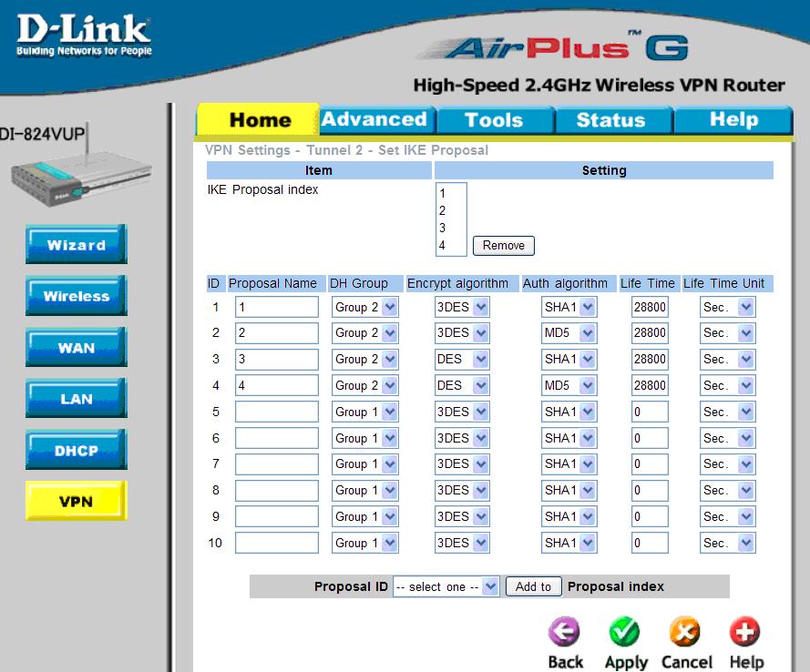Click the red Help plus icon

click(x=744, y=631)
